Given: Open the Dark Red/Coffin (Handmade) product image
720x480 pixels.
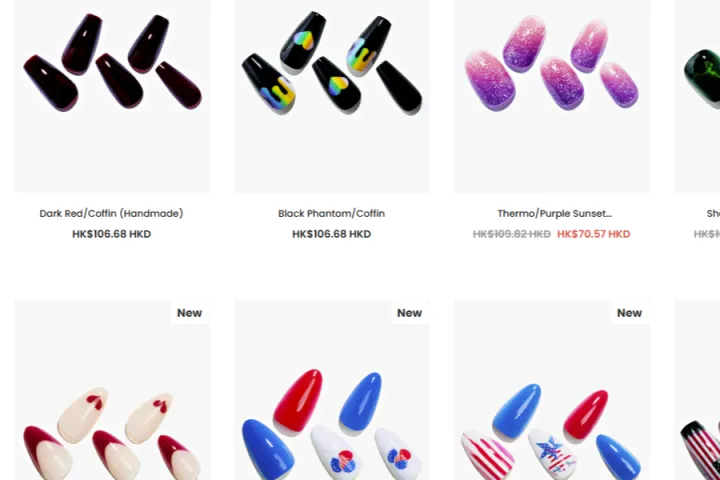Looking at the screenshot, I should tap(112, 96).
